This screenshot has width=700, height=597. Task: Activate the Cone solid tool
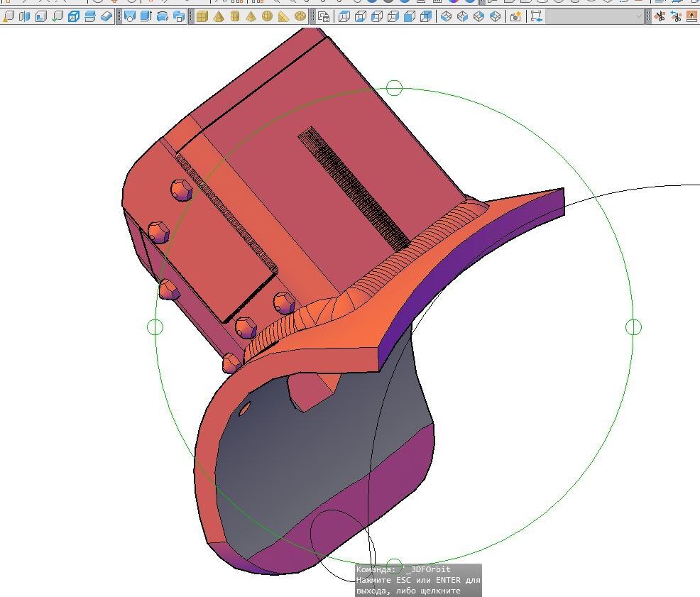coord(251,16)
